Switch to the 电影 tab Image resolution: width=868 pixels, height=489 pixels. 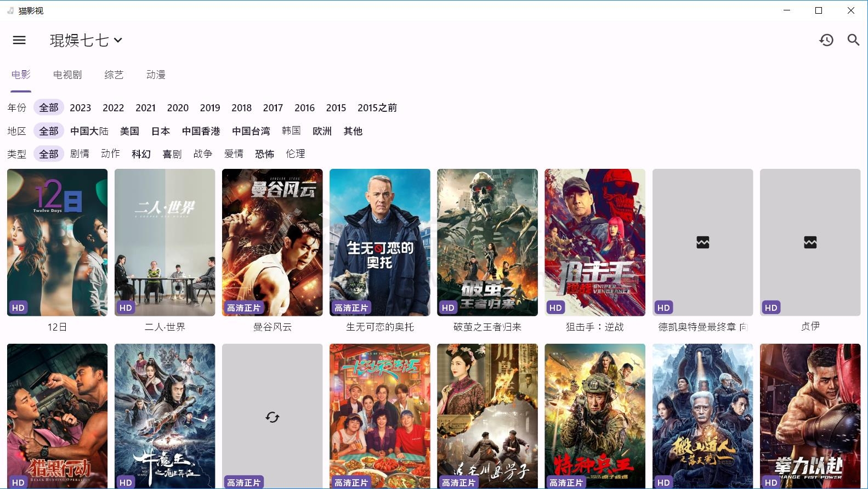21,75
